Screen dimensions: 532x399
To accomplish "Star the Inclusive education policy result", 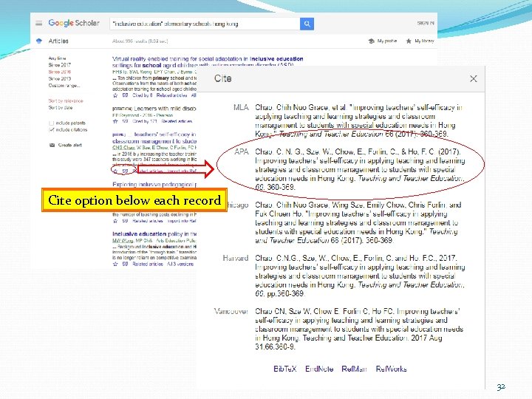I will pyautogui.click(x=115, y=264).
